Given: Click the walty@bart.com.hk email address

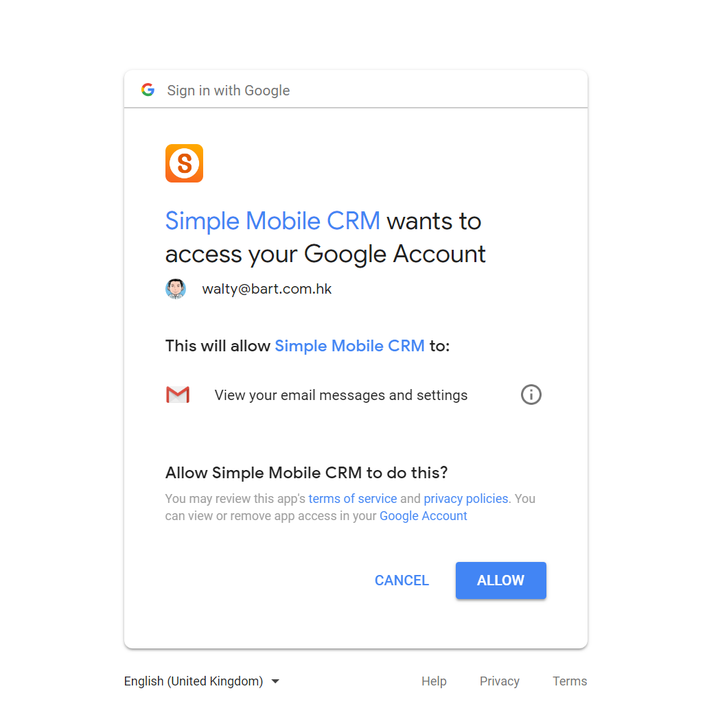Looking at the screenshot, I should 266,289.
